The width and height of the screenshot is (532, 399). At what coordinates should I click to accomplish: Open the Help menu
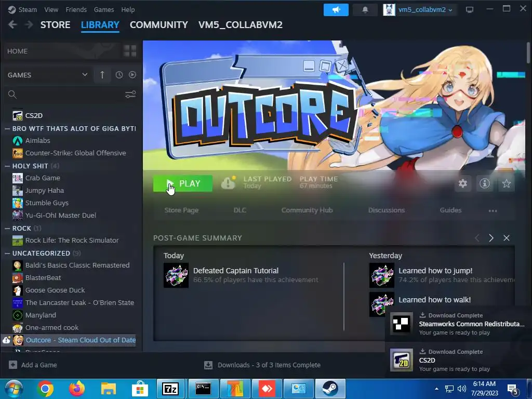point(128,9)
